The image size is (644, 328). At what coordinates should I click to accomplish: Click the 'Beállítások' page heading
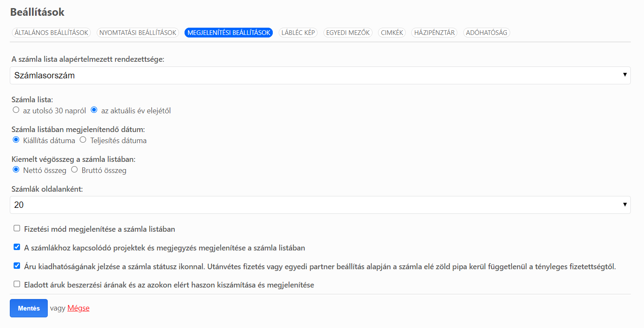tap(37, 12)
